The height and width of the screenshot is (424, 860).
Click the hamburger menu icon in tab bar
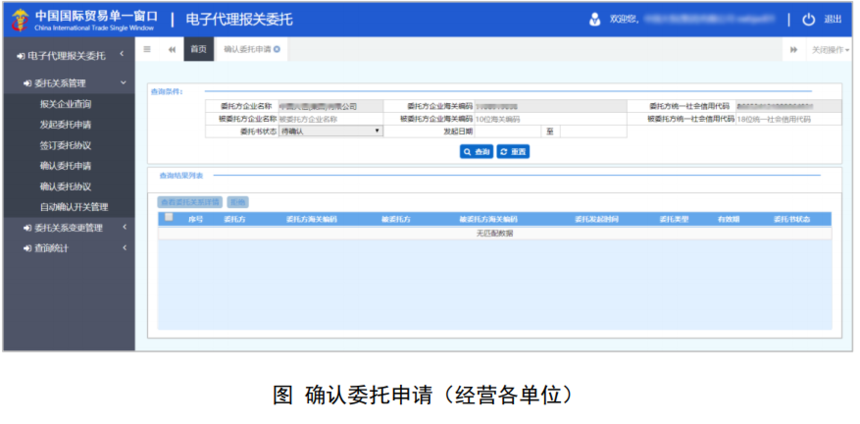coord(147,49)
